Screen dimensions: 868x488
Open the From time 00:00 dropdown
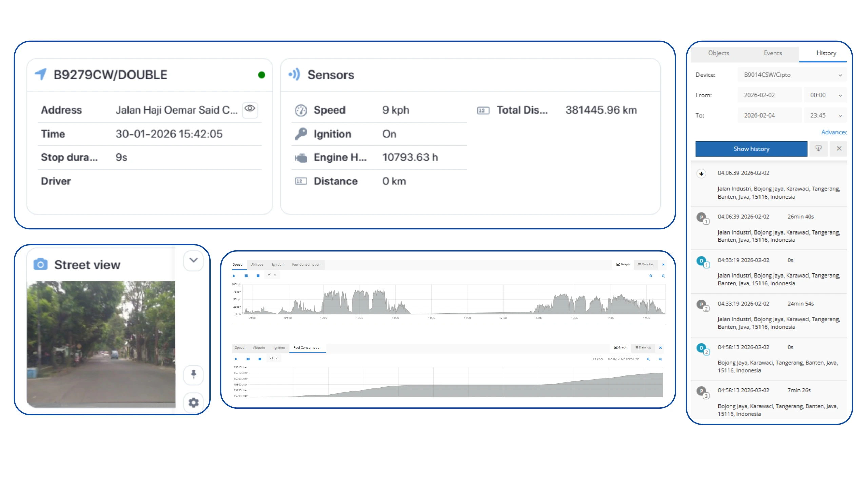coord(825,95)
